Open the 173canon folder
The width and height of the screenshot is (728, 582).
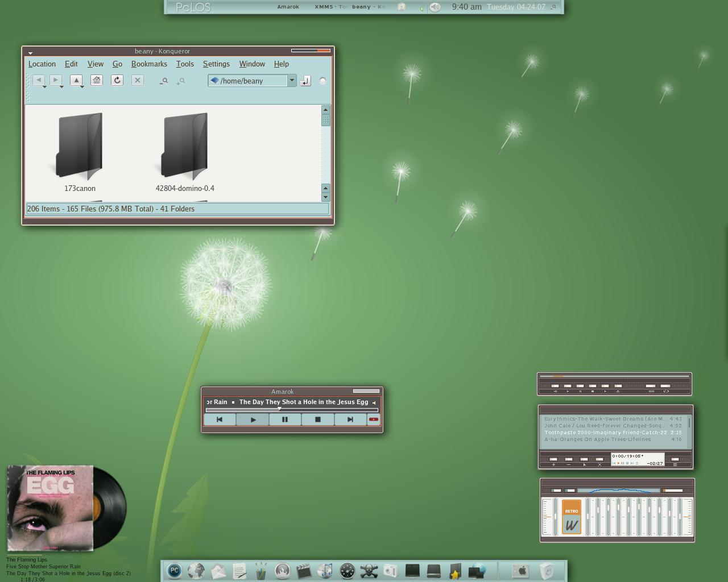click(x=80, y=152)
